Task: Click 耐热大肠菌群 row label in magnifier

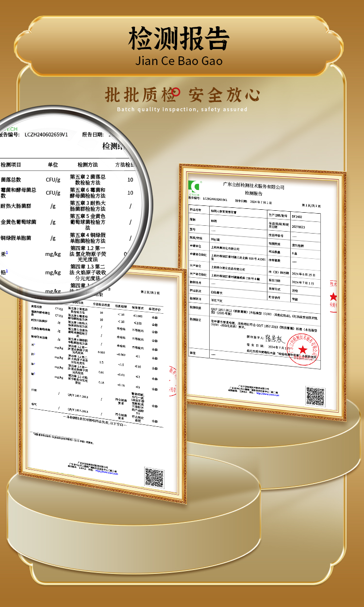Action: point(16,206)
